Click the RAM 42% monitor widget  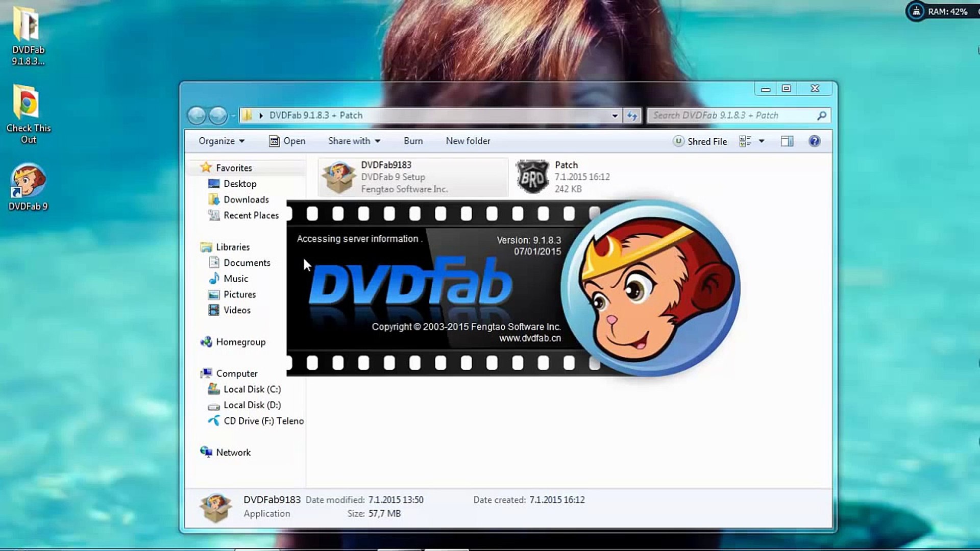coord(942,11)
